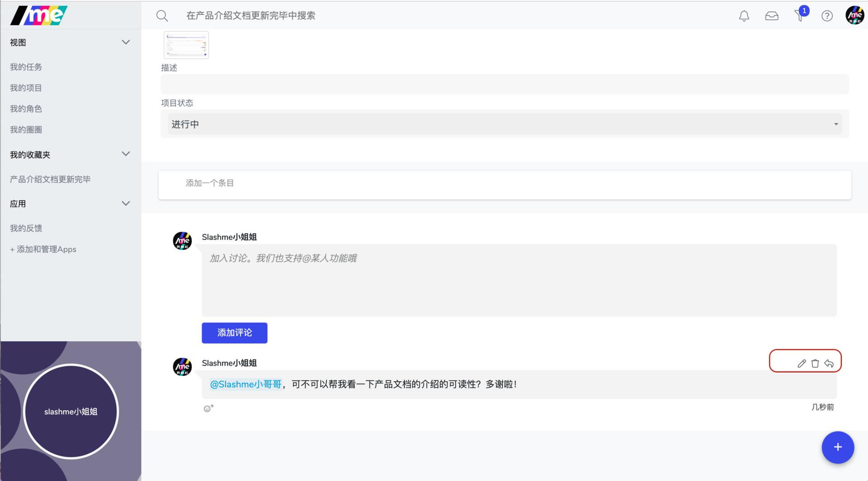
Task: Open the help question mark icon
Action: 827,16
